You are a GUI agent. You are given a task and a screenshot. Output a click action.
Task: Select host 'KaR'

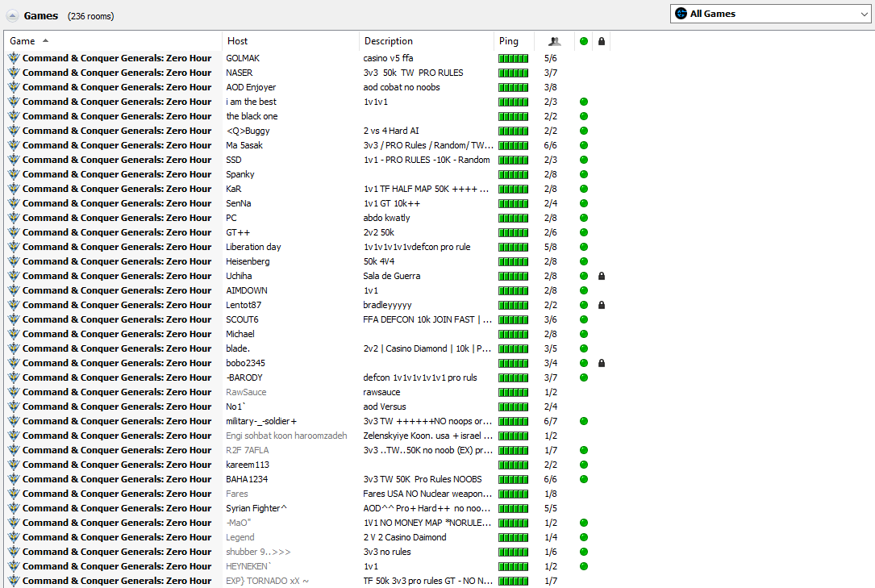click(x=234, y=189)
